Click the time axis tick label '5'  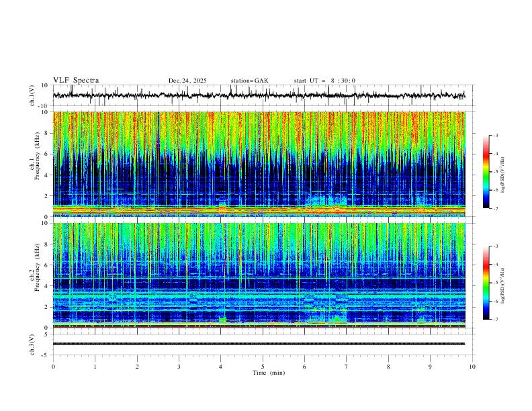[263, 367]
